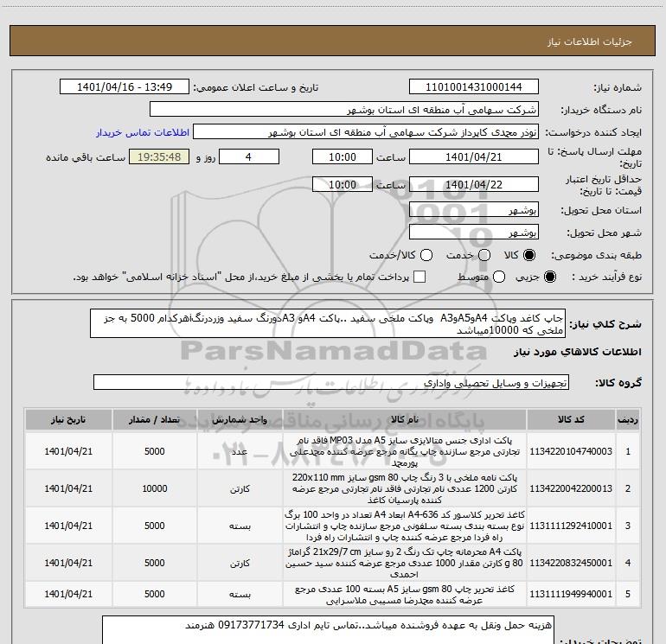Click product code 1134220104740003
This screenshot has width=666, height=644.
[571, 451]
